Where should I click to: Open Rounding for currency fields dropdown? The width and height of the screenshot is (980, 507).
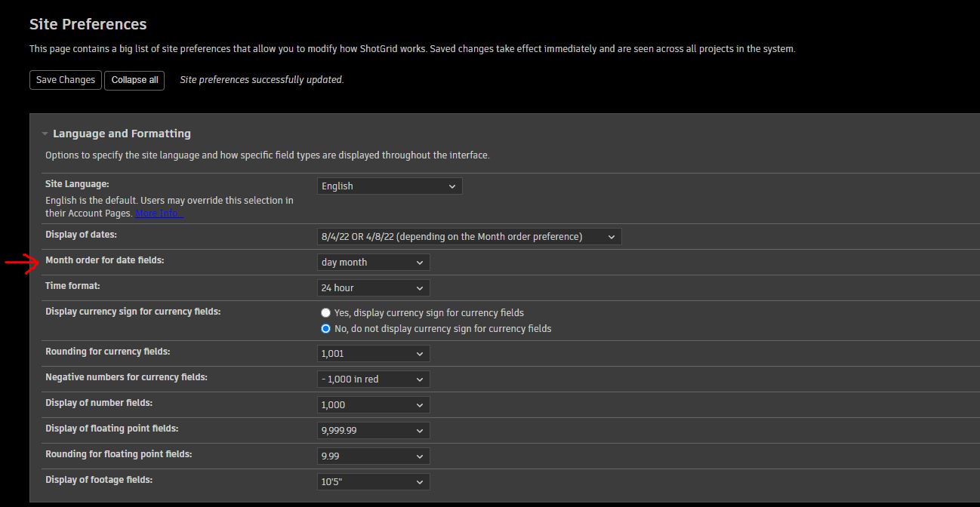(x=373, y=354)
